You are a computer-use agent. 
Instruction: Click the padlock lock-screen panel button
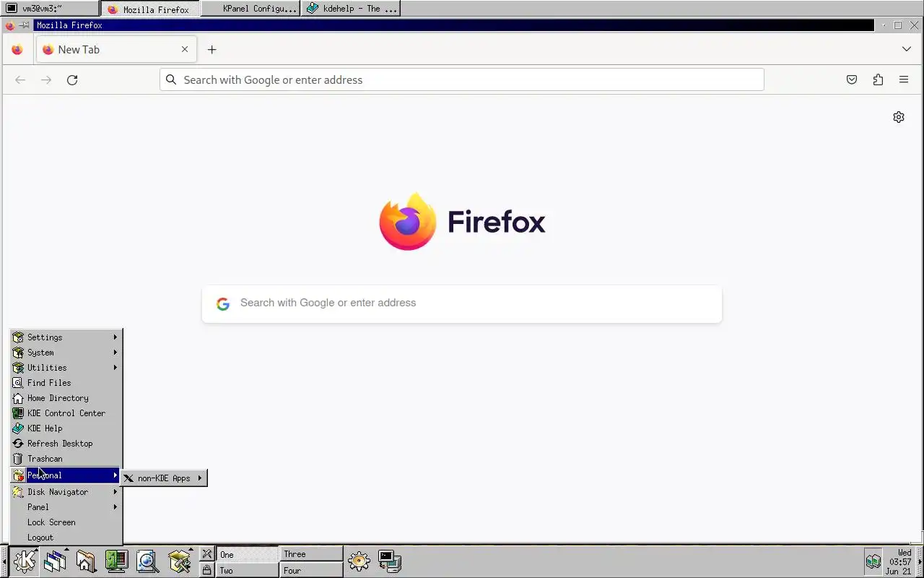point(207,570)
